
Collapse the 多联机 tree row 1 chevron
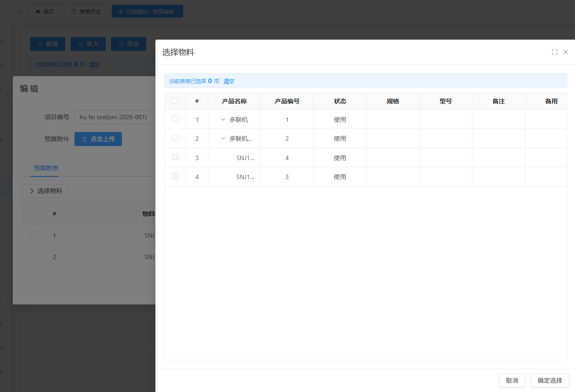tap(223, 120)
